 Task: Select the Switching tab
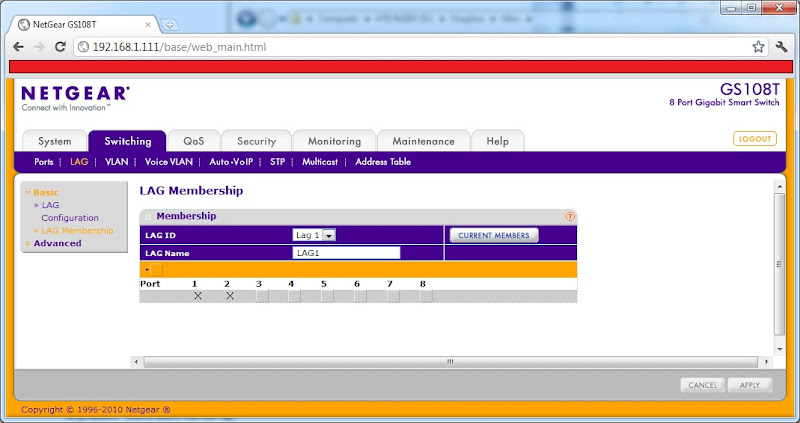128,141
